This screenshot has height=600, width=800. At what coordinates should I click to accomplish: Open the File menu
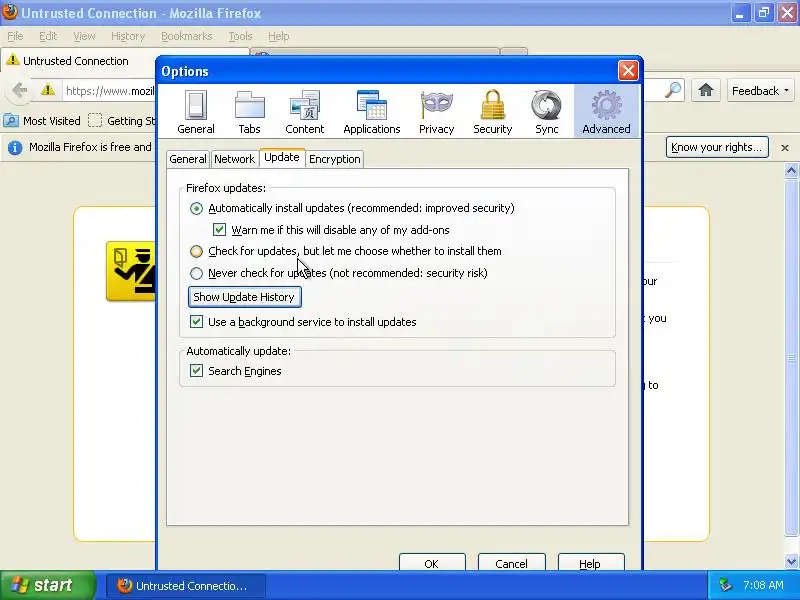pyautogui.click(x=15, y=36)
